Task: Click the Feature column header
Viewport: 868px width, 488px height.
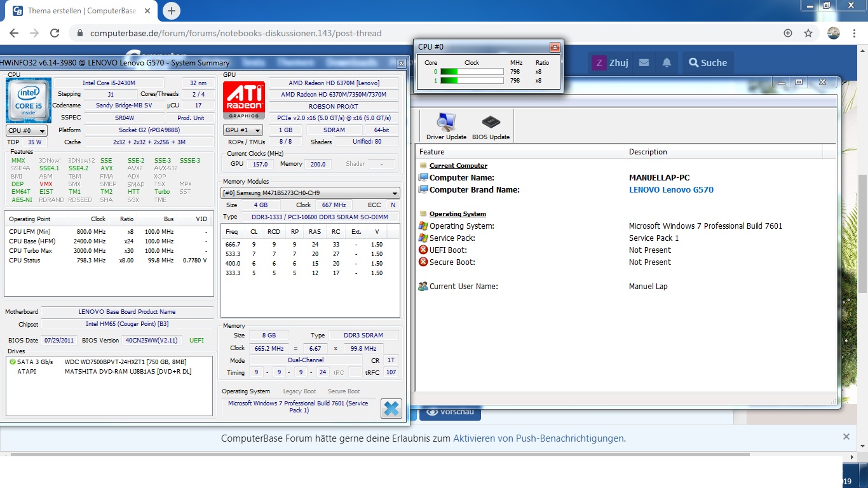Action: point(520,152)
